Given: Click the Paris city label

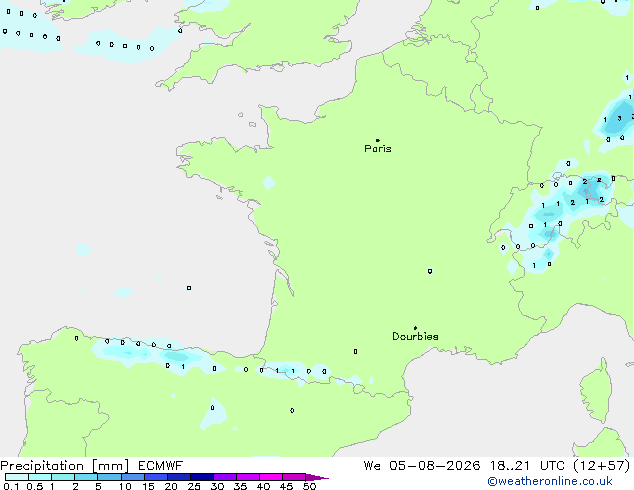Looking at the screenshot, I should tap(378, 148).
